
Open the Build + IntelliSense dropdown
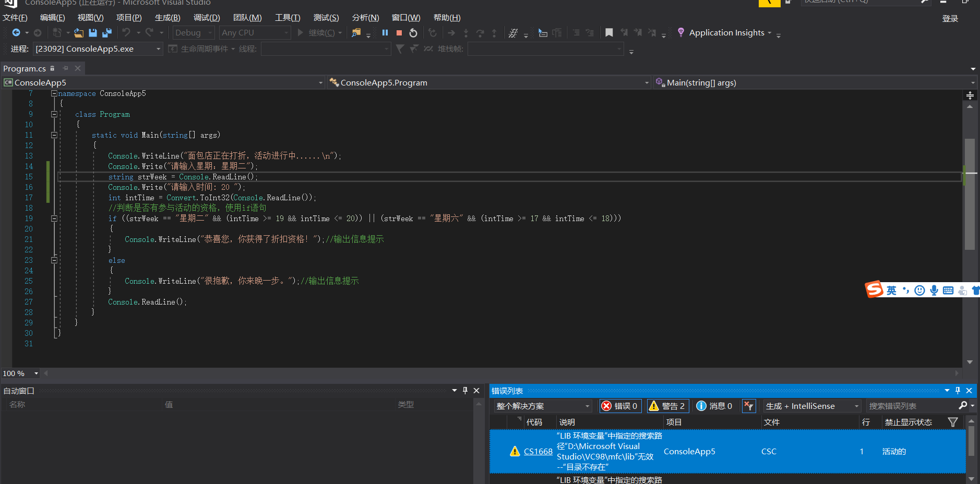point(812,406)
